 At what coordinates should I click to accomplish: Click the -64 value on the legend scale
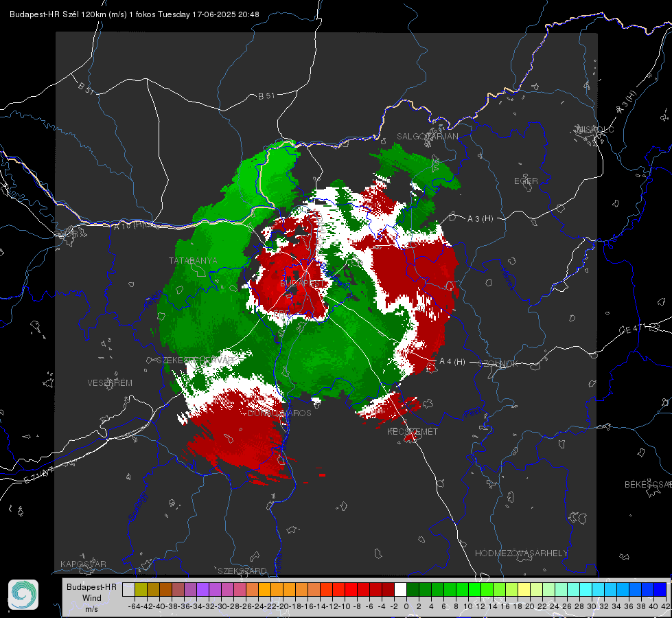pyautogui.click(x=134, y=606)
